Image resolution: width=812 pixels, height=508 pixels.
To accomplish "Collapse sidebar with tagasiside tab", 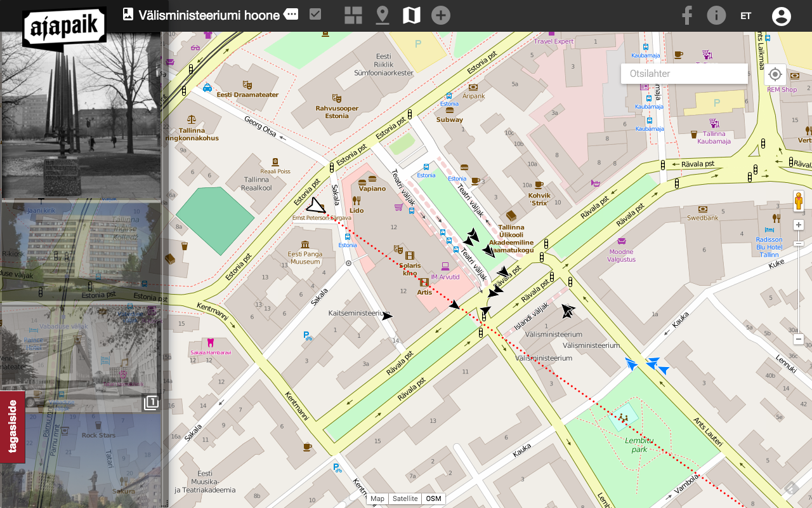I will 12,427.
